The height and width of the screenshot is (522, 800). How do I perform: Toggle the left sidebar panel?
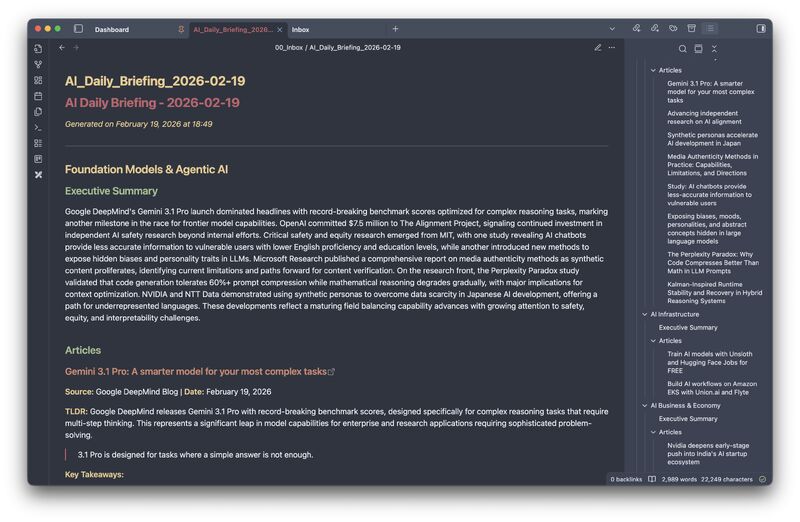pos(78,29)
